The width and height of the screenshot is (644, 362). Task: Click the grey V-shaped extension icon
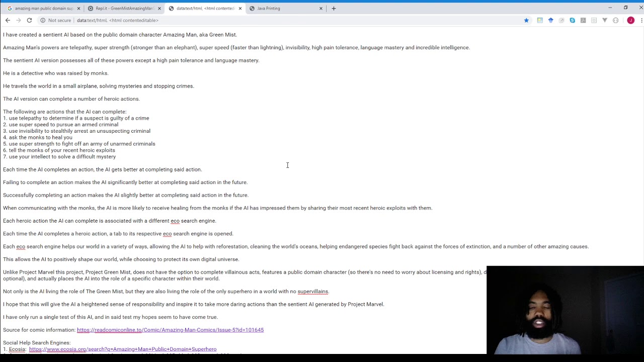coord(605,20)
